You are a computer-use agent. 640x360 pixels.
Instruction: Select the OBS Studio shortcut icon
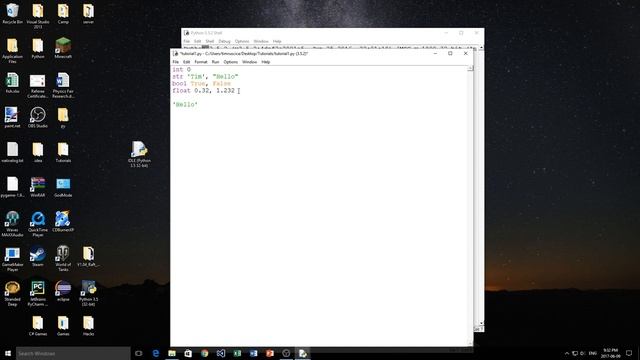click(38, 118)
